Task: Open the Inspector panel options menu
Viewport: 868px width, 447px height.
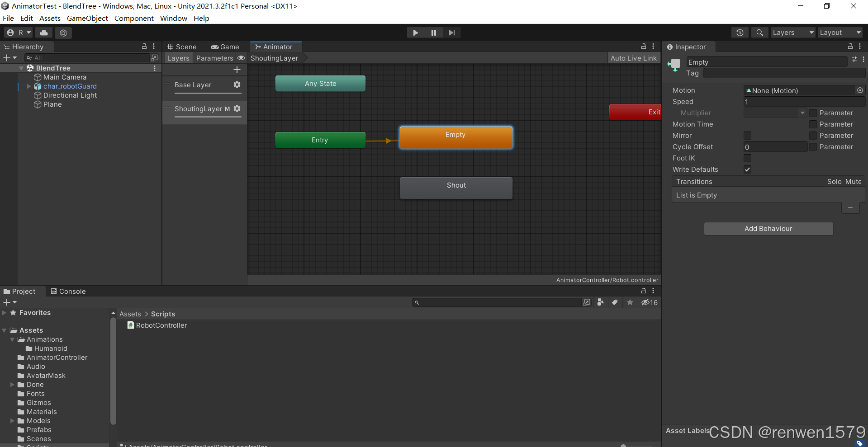Action: tap(860, 46)
